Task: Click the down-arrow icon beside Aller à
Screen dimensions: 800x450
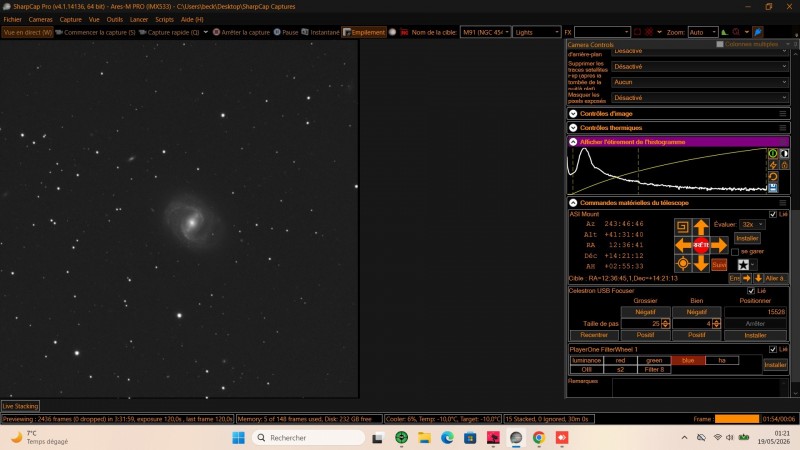Action: pos(758,278)
